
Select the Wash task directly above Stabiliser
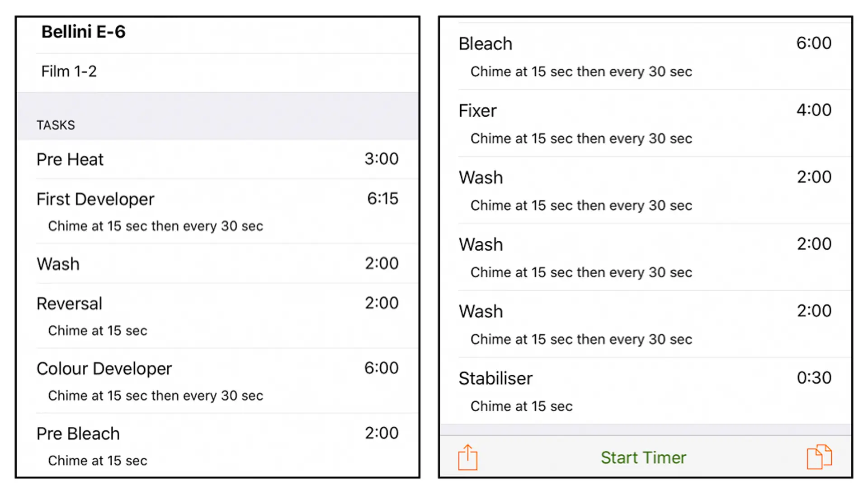(646, 324)
